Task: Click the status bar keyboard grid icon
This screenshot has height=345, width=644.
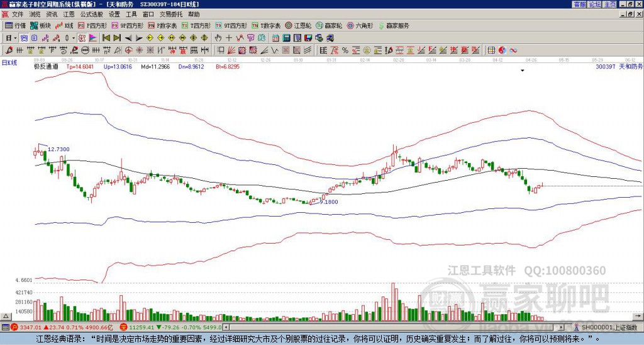Action: (5, 327)
